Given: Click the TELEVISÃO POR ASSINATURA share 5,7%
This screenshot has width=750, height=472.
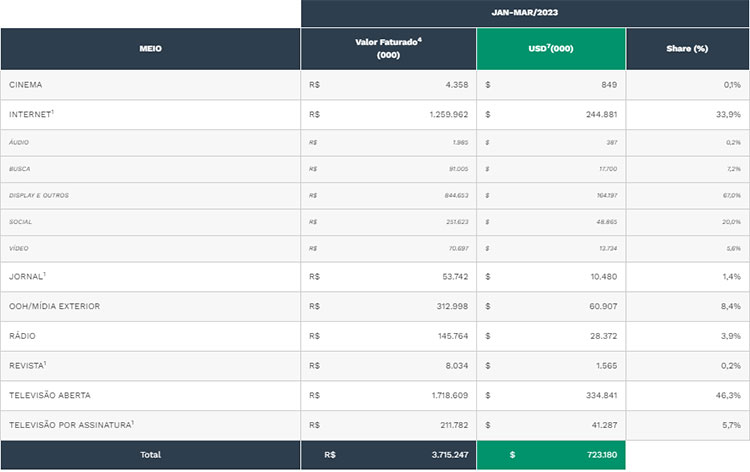Looking at the screenshot, I should [731, 425].
